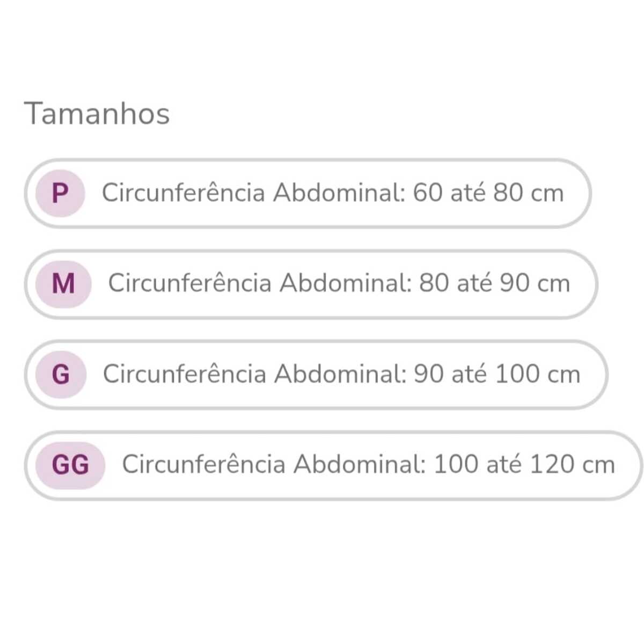Click the "80 até 90 cm" range text
Image resolution: width=644 pixels, height=644 pixels.
494,283
